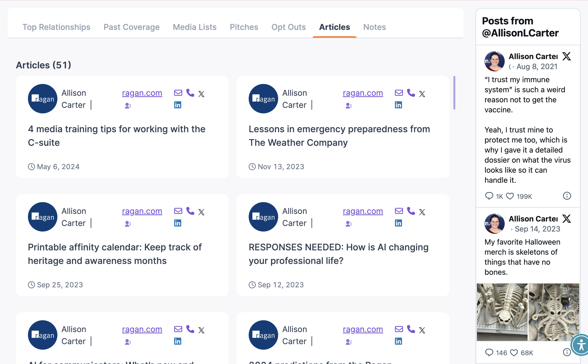Click contact icon on 'RESPONSES NEEDED' card
588x364 pixels.
click(349, 224)
